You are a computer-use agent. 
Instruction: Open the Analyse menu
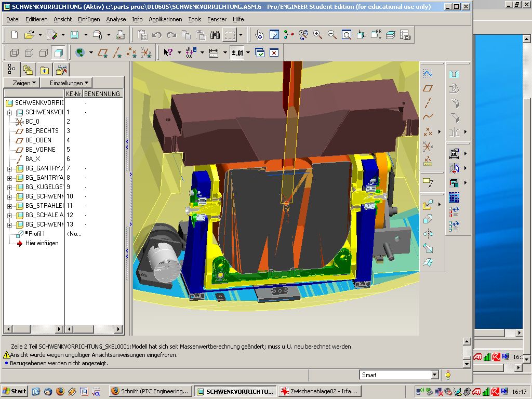point(116,19)
